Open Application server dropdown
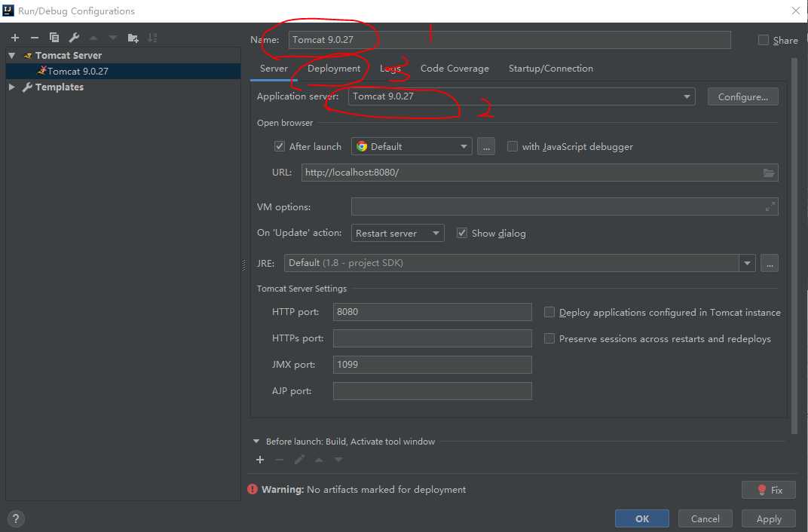 522,96
